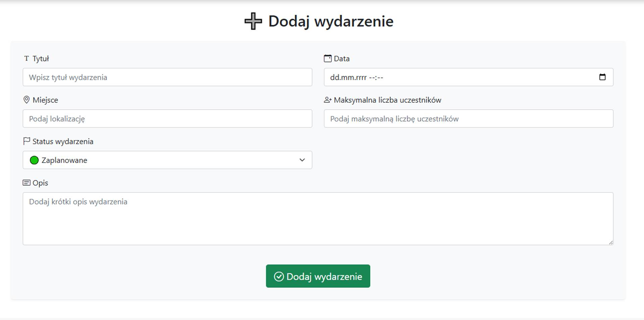Open the Status wydarzenia dropdown
644x320 pixels.
167,160
